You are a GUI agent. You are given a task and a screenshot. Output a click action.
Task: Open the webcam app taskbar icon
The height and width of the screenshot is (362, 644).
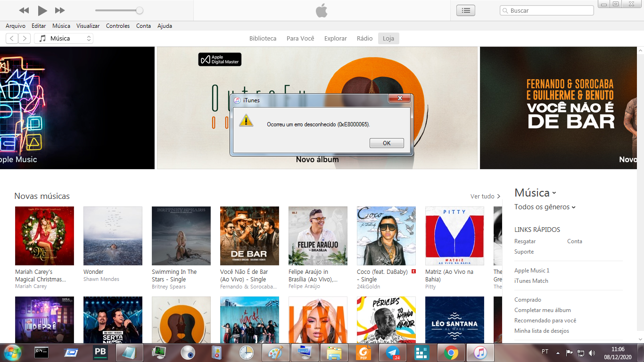point(188,352)
